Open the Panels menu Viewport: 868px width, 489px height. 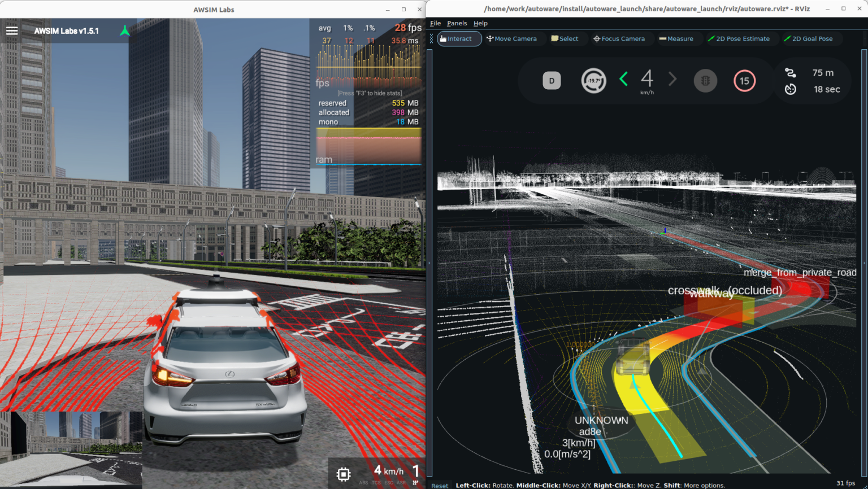(457, 23)
